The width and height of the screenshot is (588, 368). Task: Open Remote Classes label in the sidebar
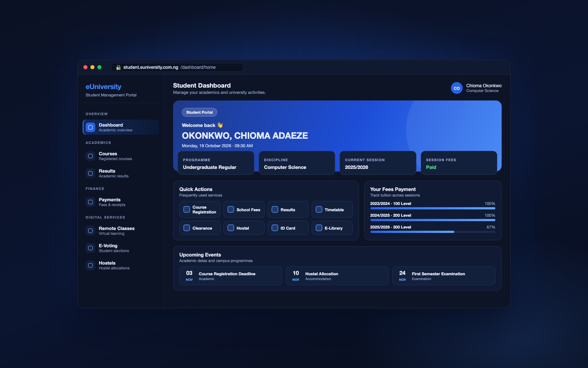(x=116, y=229)
